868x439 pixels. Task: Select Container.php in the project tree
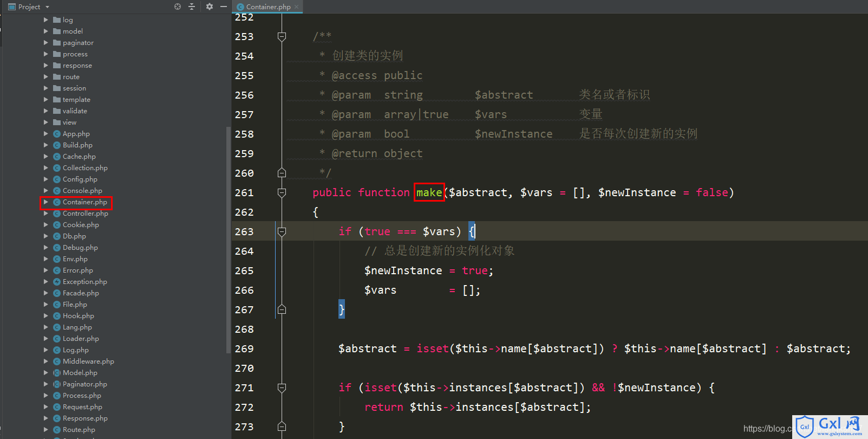[x=84, y=202]
